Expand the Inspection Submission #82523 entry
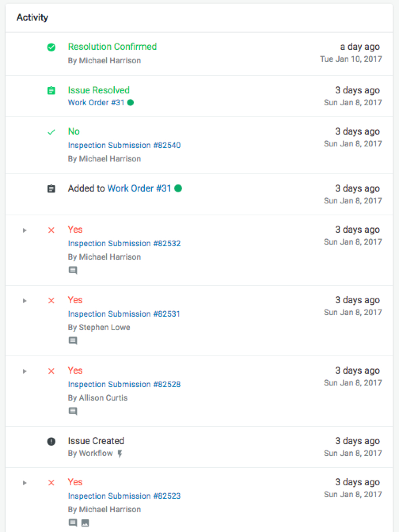 pos(25,483)
